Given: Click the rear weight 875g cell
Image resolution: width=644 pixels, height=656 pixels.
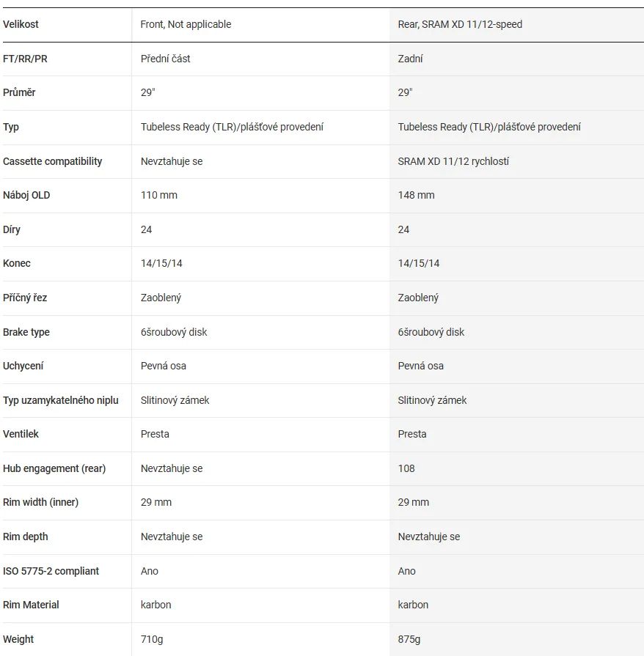Looking at the screenshot, I should 409,639.
